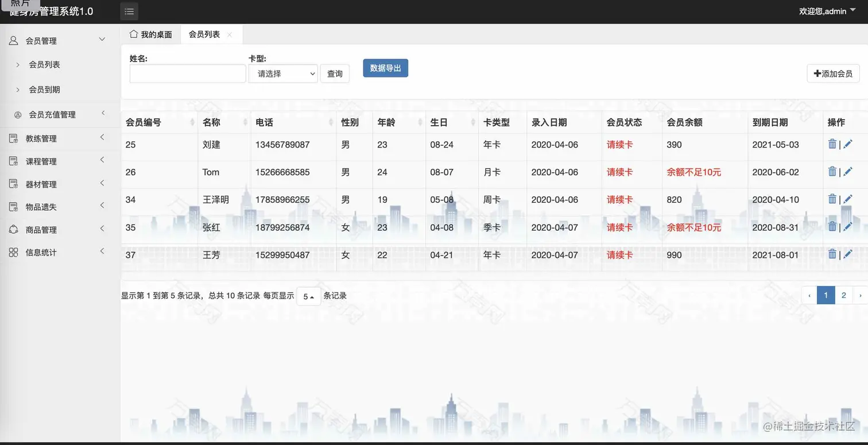The width and height of the screenshot is (868, 445).
Task: Expand the 会员充值管理 submenu
Action: (x=103, y=113)
